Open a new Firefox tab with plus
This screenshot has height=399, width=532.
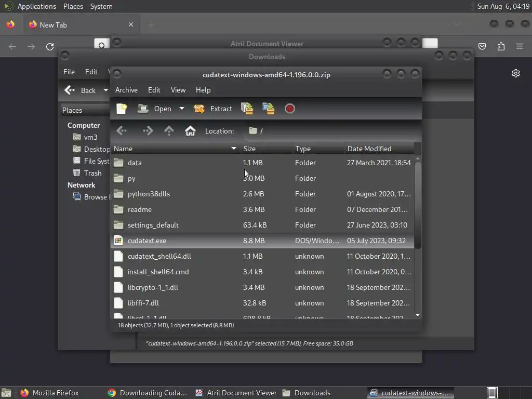click(x=151, y=24)
